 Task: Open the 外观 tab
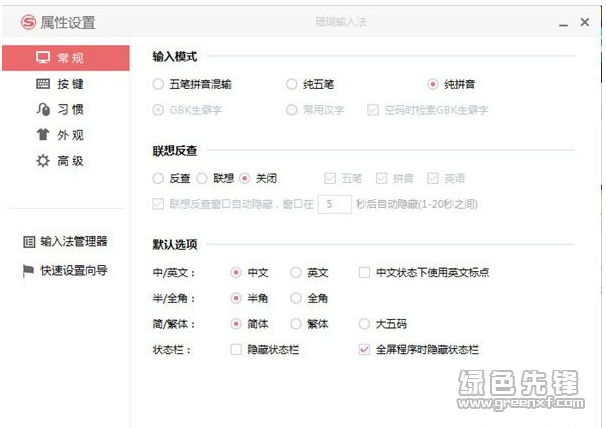click(x=66, y=135)
